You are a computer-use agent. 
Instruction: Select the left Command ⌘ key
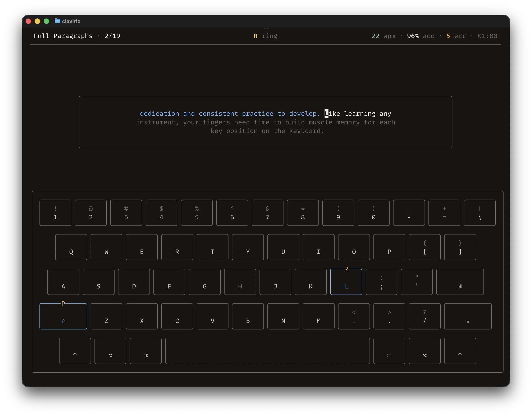tap(146, 351)
